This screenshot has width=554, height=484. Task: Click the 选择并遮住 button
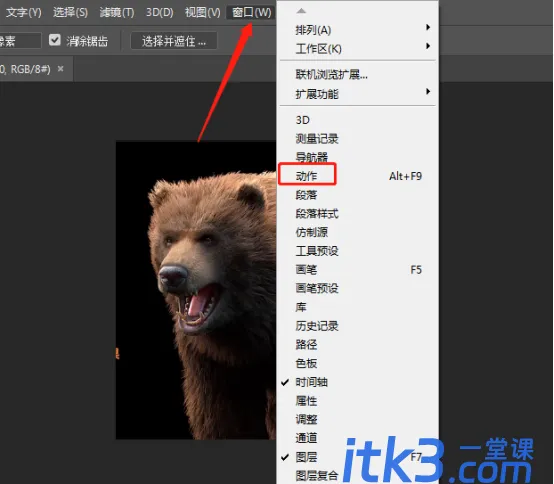(x=174, y=41)
